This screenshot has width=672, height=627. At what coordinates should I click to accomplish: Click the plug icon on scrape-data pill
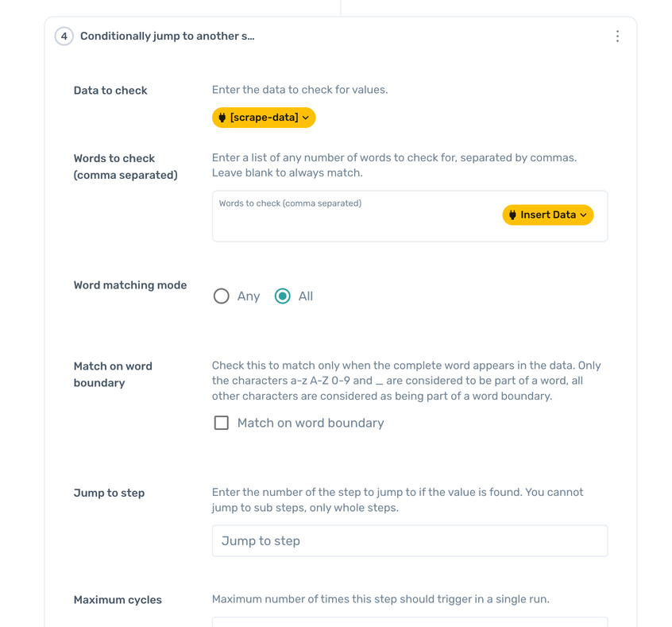pos(222,118)
